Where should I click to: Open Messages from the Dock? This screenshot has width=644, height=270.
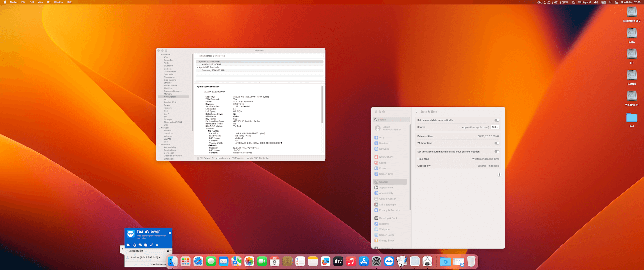(211, 261)
